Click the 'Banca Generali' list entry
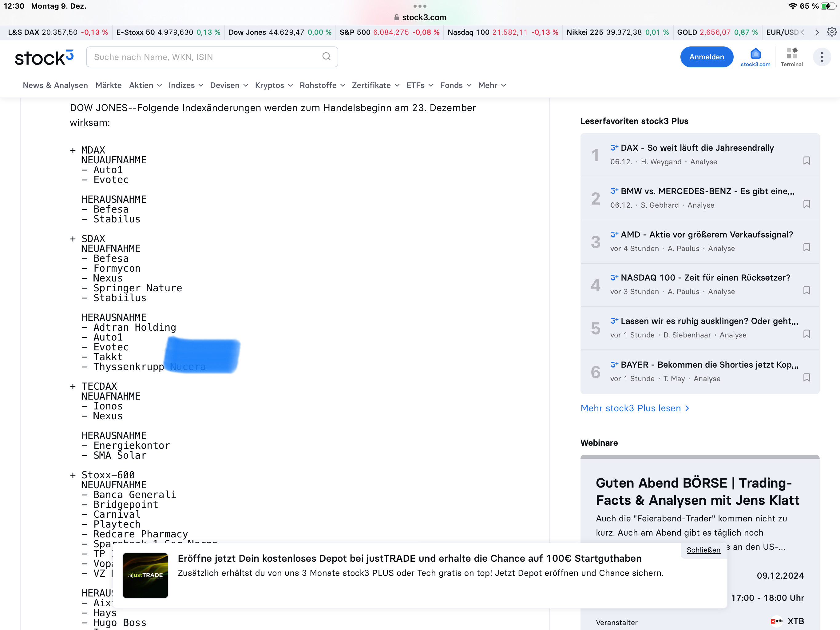Image resolution: width=840 pixels, height=630 pixels. coord(135,495)
